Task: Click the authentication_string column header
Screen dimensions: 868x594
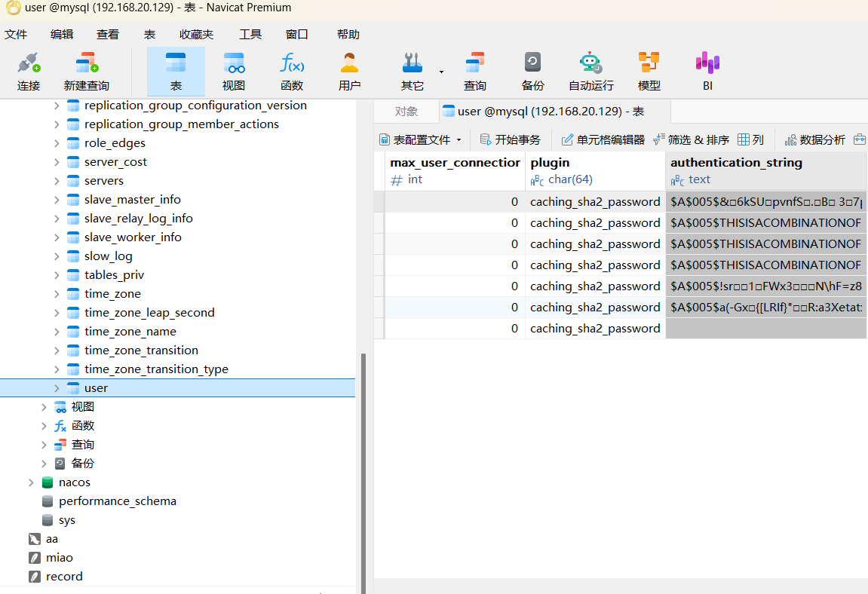Action: click(766, 171)
